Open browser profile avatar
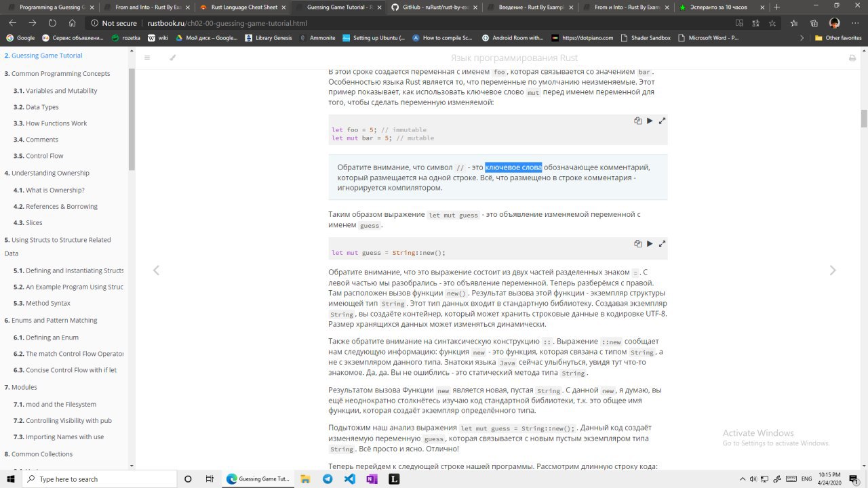Image resolution: width=868 pixels, height=488 pixels. [x=834, y=22]
